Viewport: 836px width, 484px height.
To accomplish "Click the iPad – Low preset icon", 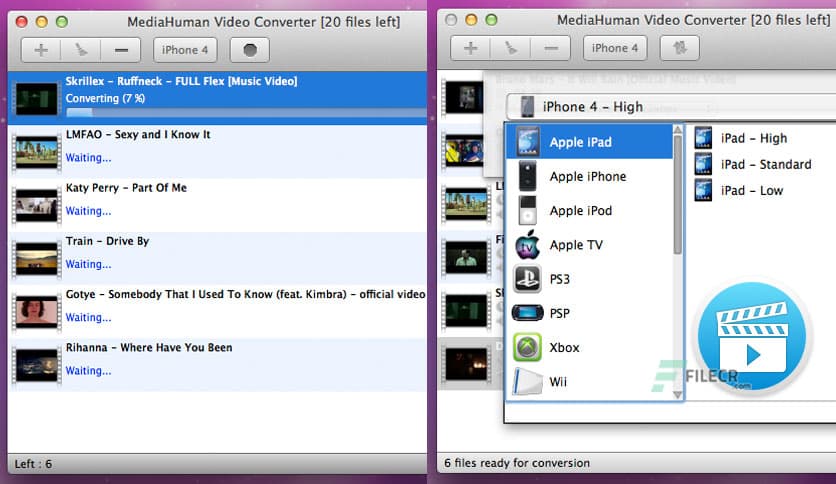I will [x=703, y=190].
